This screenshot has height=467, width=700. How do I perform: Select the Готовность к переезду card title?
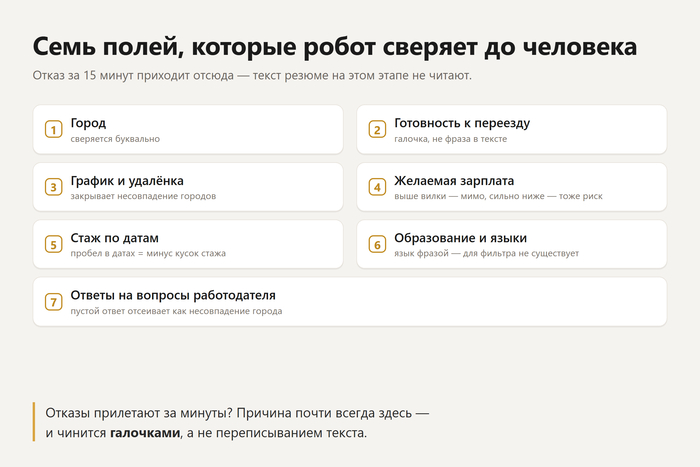pos(462,123)
